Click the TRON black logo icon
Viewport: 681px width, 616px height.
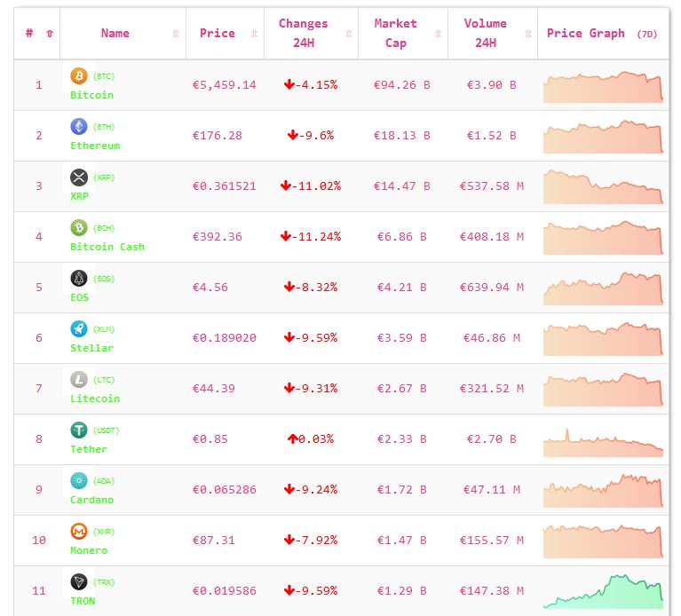click(x=79, y=582)
